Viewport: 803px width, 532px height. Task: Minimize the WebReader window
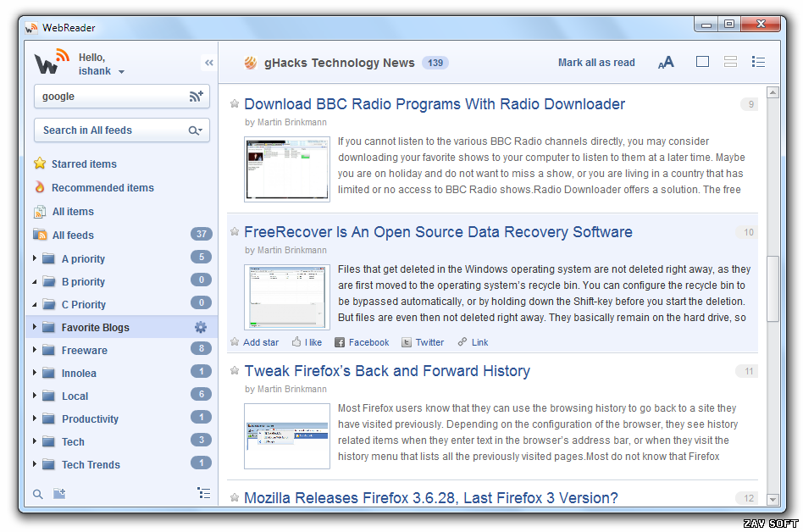706,24
